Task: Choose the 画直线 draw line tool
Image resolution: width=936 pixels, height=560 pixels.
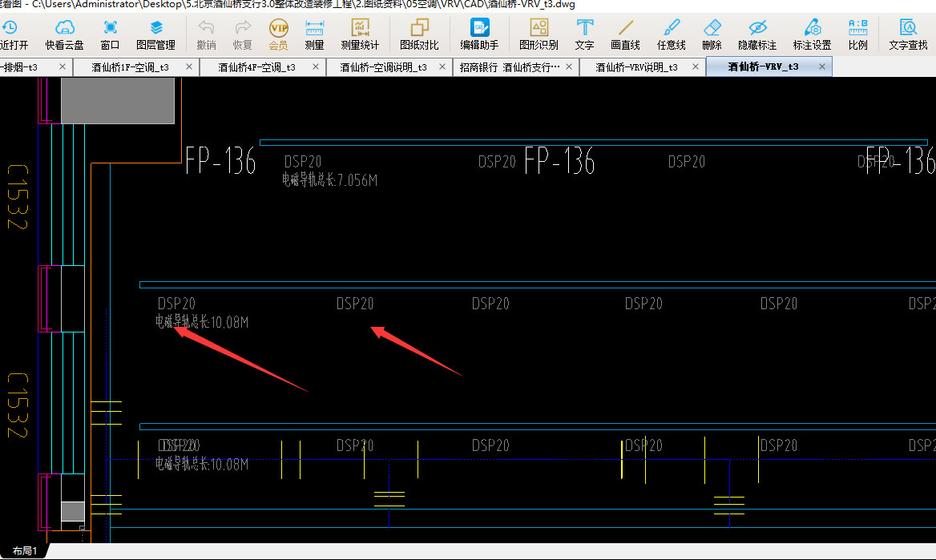Action: [x=625, y=34]
